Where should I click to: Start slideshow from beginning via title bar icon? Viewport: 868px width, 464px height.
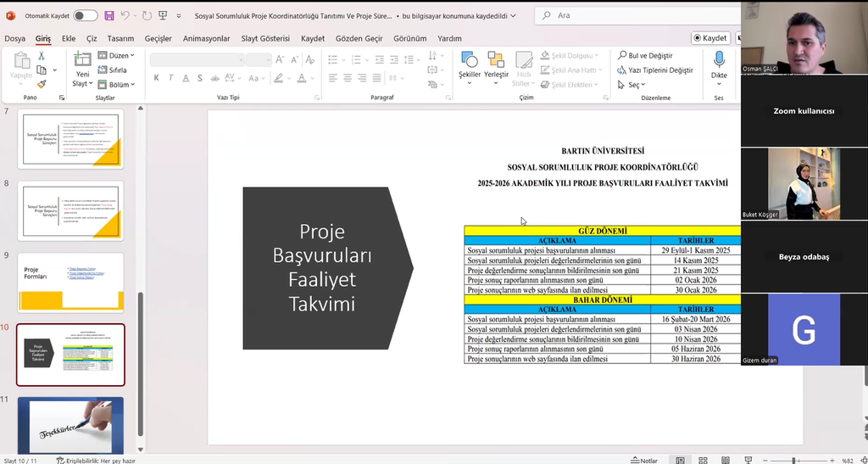pos(163,15)
